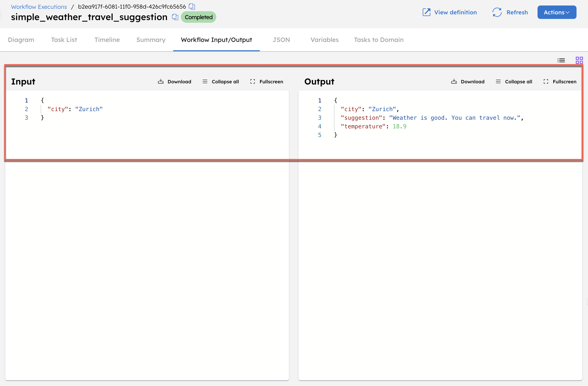Click the View definition link text
The image size is (588, 386).
(455, 12)
